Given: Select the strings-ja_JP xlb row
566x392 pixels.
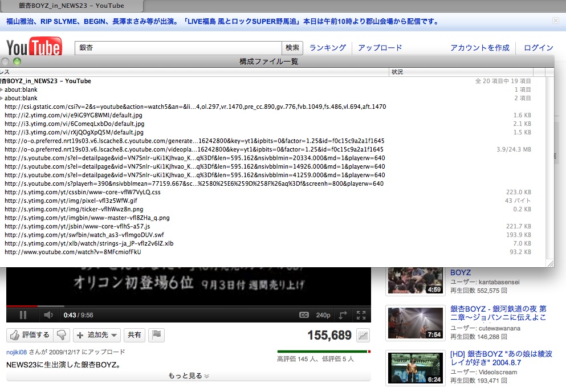Looking at the screenshot, I should (272, 244).
